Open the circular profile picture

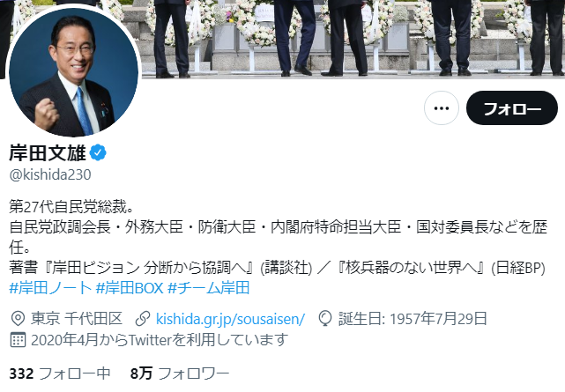[73, 71]
